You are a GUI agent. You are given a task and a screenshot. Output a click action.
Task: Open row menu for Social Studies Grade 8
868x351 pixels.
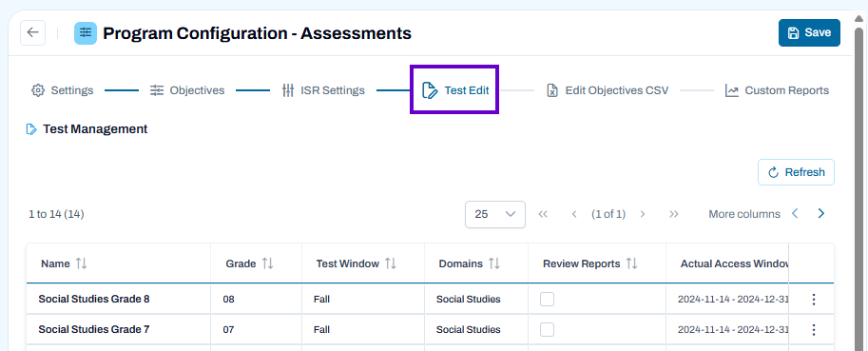point(813,300)
